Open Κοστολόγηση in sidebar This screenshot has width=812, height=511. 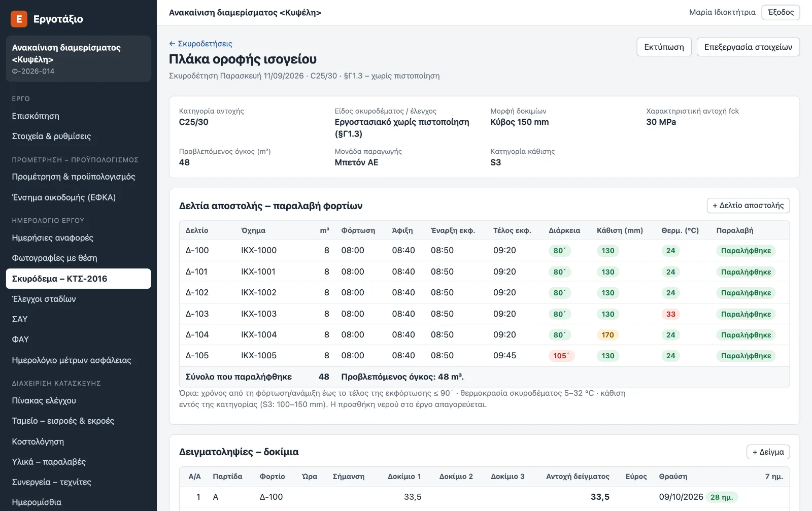point(78,441)
